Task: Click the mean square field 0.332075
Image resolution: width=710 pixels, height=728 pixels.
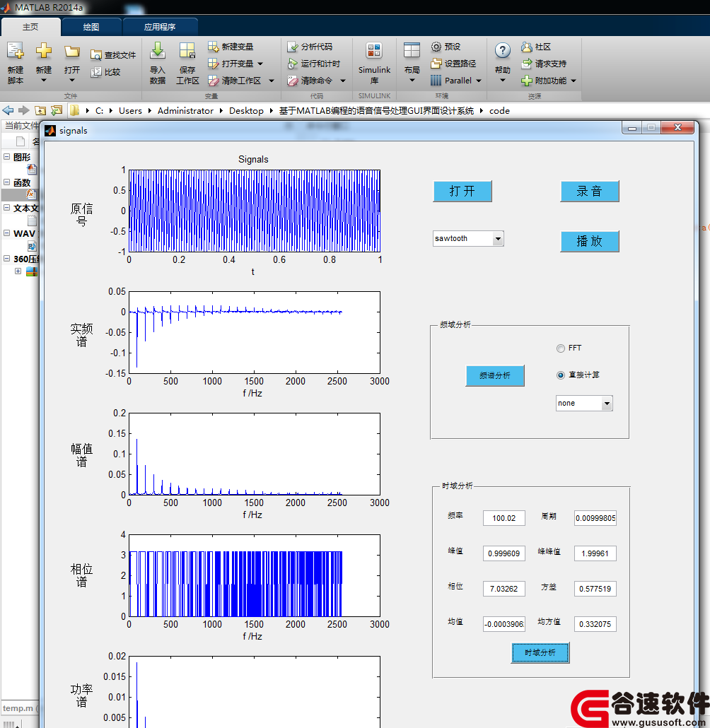Action: pos(595,624)
